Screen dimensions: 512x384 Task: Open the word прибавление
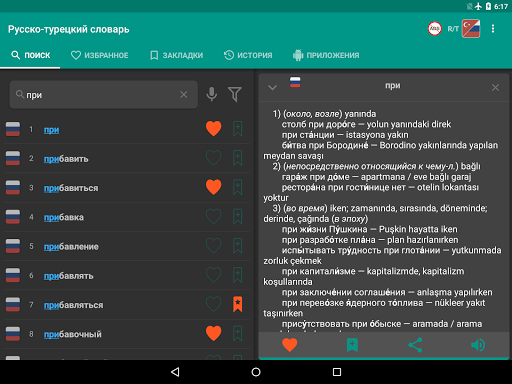71,247
